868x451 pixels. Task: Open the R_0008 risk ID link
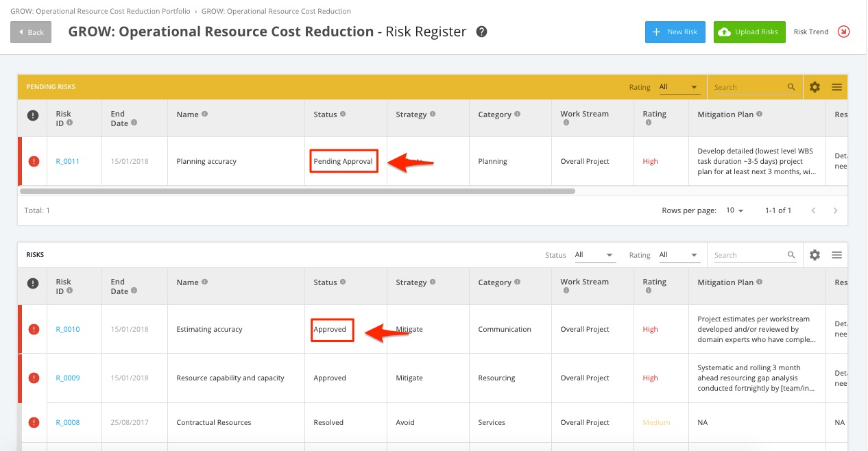pos(68,423)
